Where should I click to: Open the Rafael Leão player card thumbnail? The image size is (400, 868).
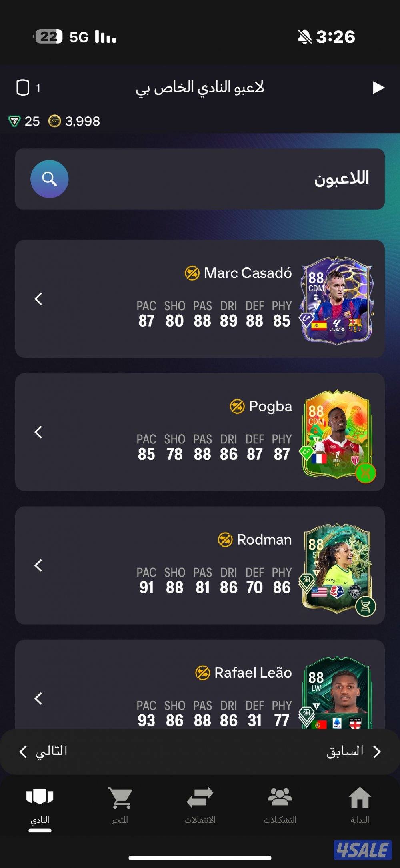pos(337,692)
